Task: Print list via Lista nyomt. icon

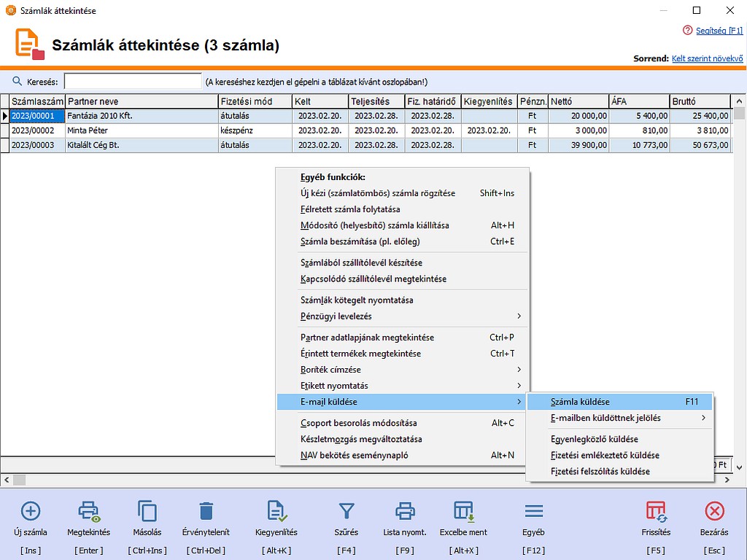Action: point(405,511)
